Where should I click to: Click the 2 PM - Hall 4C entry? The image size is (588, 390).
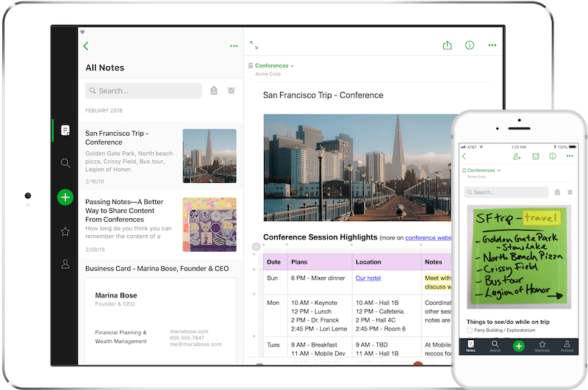(x=376, y=320)
